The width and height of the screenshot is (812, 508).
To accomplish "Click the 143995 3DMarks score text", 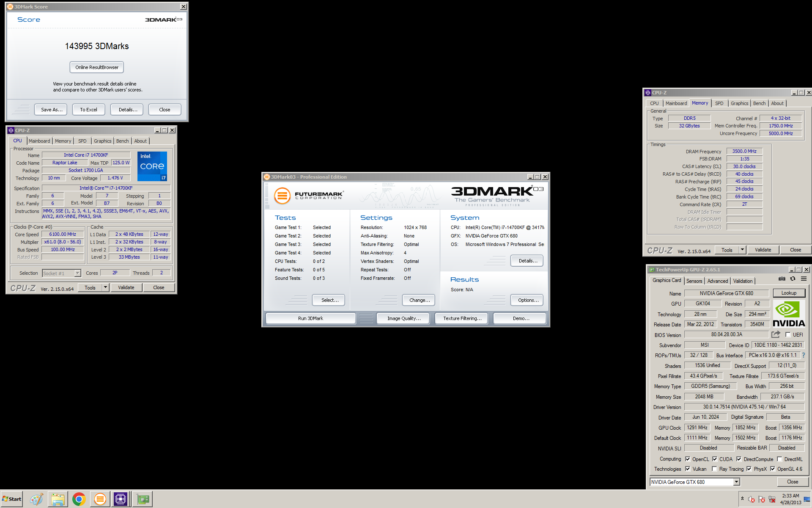I will click(x=97, y=46).
